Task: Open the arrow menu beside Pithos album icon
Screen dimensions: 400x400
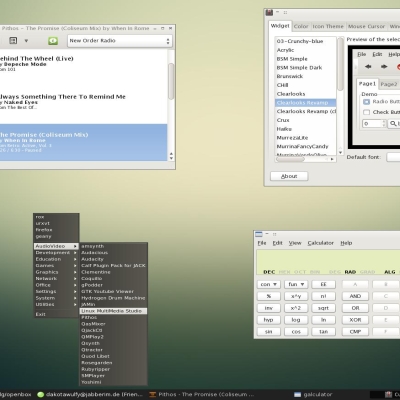Action: coord(26,41)
